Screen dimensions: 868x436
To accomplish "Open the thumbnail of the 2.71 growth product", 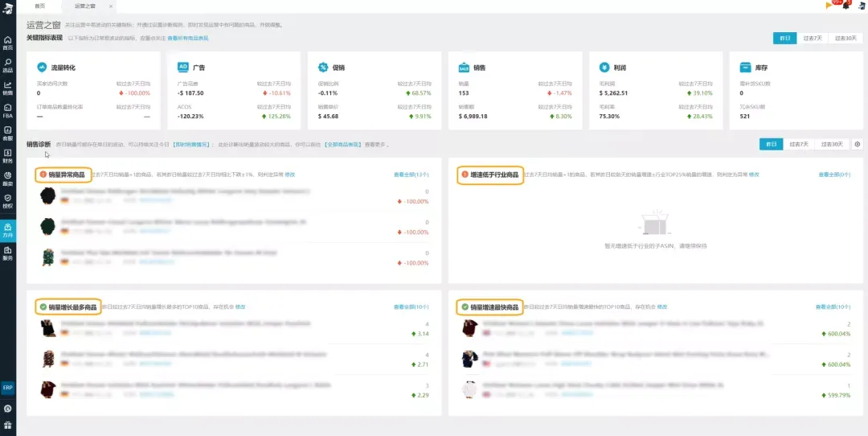I will click(48, 359).
